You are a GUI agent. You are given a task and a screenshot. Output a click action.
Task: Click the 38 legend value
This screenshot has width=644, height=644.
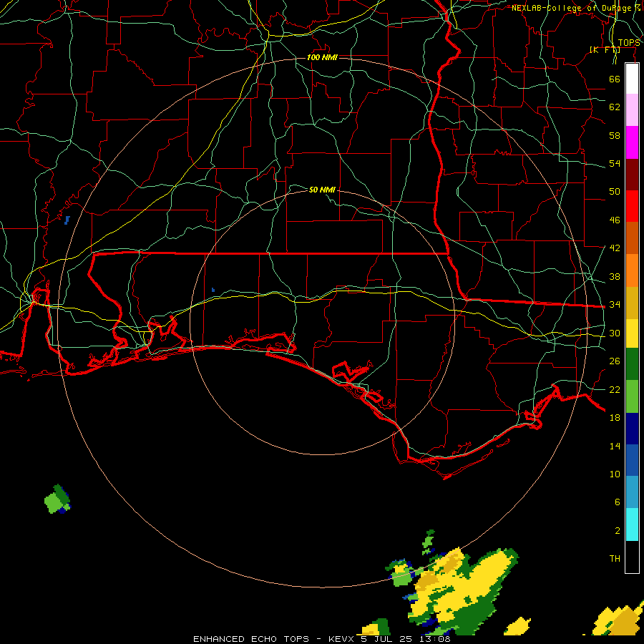pyautogui.click(x=615, y=276)
